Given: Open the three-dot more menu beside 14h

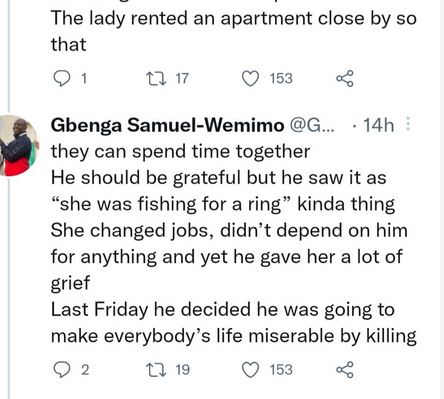Looking at the screenshot, I should [x=408, y=124].
